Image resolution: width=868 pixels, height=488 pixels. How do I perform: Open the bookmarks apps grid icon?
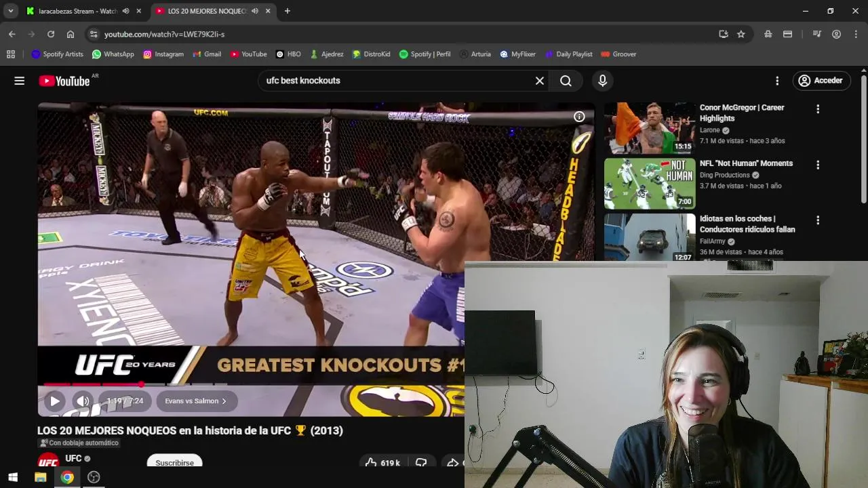(x=10, y=54)
